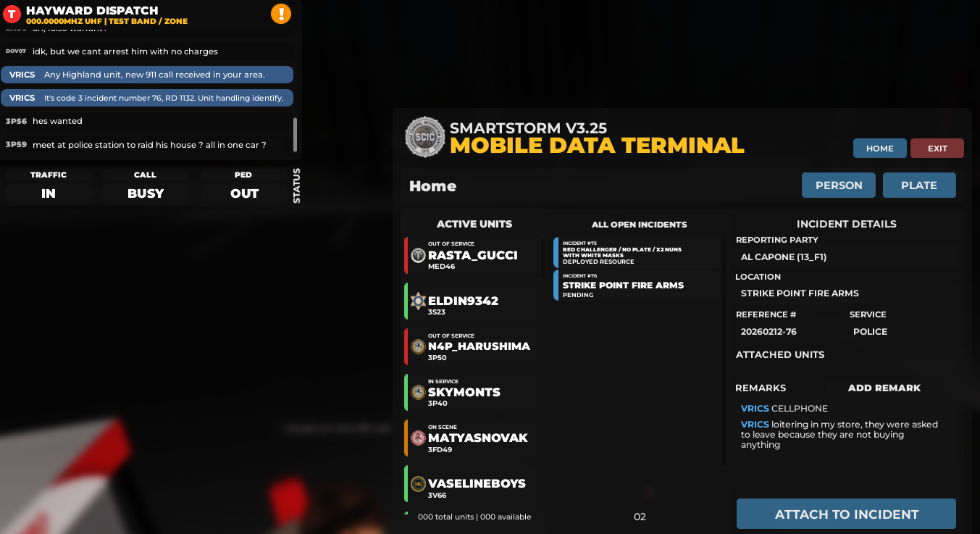
Task: Click the red Hayward Dispatch T icon
Action: tap(12, 14)
